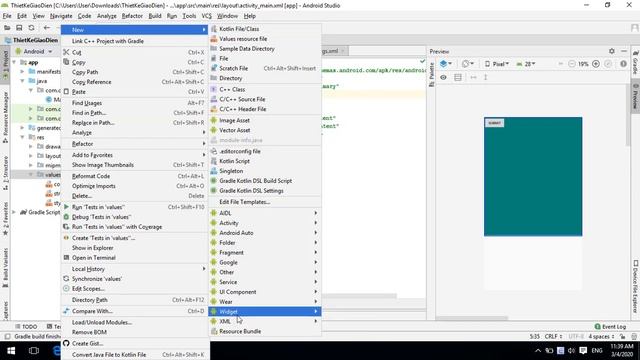Open Build Variants side tab
This screenshot has height=360, width=640.
point(5,267)
